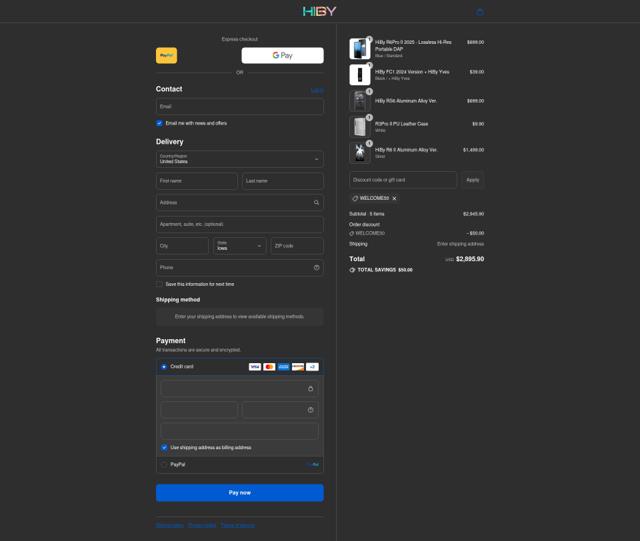Image resolution: width=640 pixels, height=541 pixels.
Task: Click the Apartment, suite, etc. field
Action: pyautogui.click(x=240, y=224)
